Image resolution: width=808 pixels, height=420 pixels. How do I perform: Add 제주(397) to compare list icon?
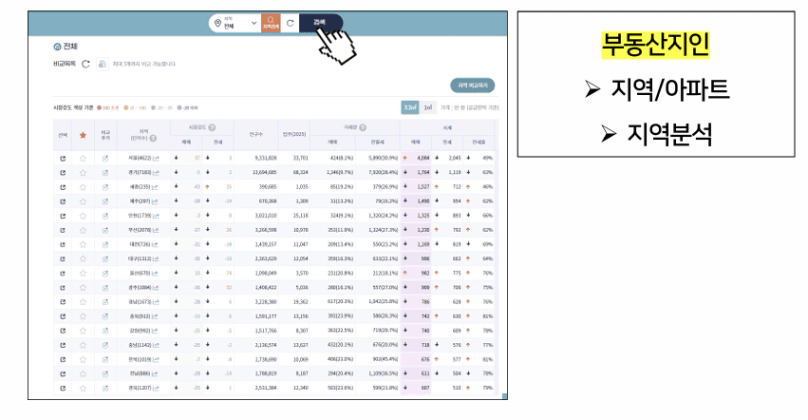105,201
